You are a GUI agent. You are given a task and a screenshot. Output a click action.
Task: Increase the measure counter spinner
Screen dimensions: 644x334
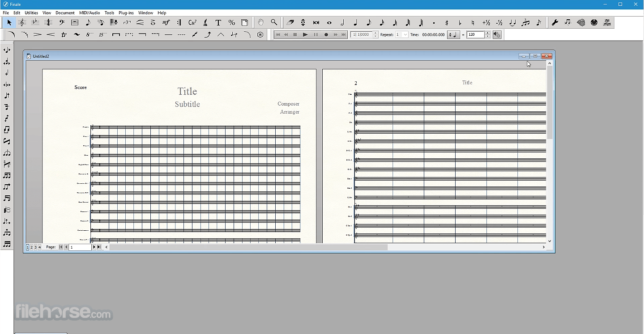pyautogui.click(x=375, y=33)
